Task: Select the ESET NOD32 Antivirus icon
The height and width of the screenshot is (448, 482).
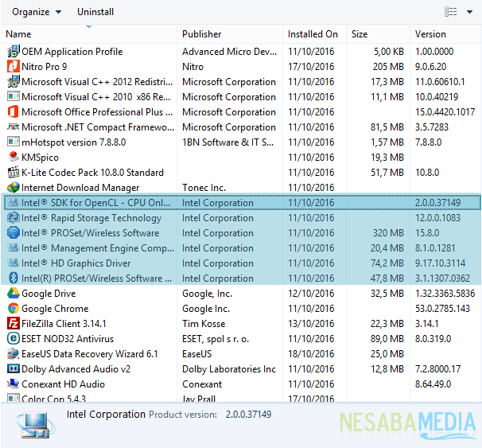Action: (14, 338)
